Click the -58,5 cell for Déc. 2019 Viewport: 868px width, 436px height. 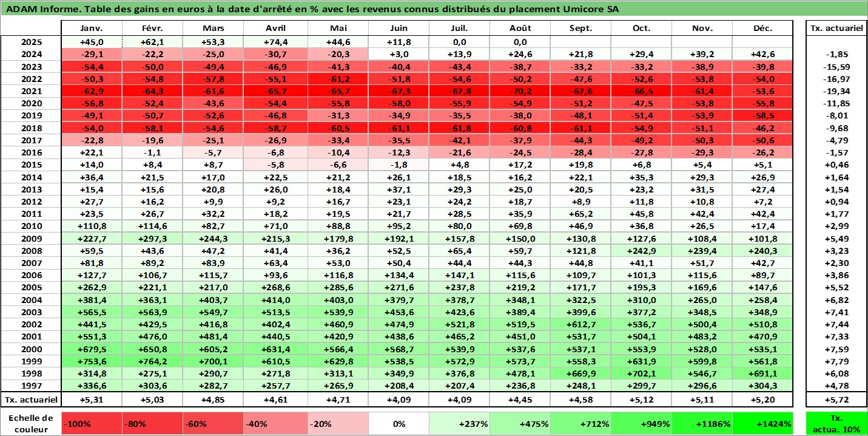tap(763, 115)
